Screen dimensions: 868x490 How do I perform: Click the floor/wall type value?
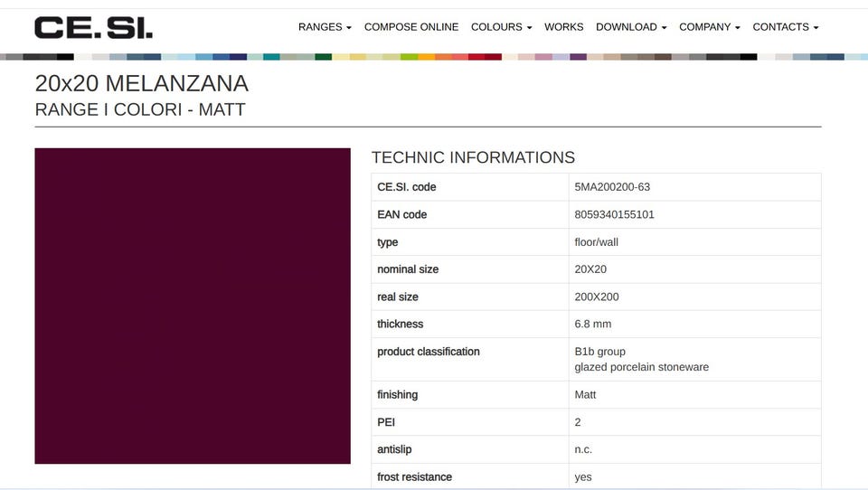pyautogui.click(x=596, y=242)
